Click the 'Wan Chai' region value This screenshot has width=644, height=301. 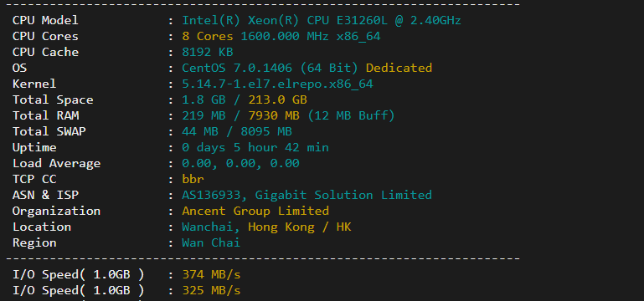pos(211,242)
